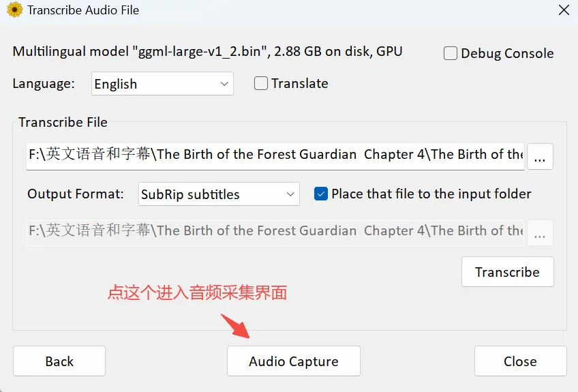
Task: Close the Transcribe Audio File window
Action: coord(564,10)
